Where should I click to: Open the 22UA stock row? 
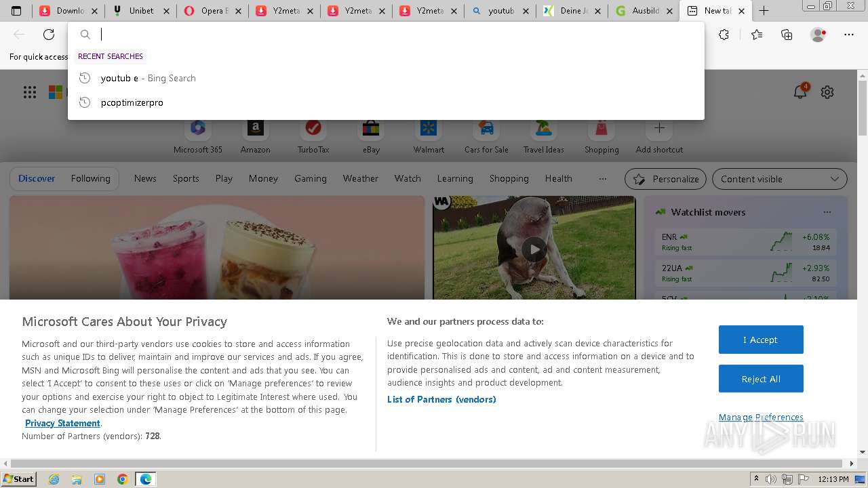746,273
